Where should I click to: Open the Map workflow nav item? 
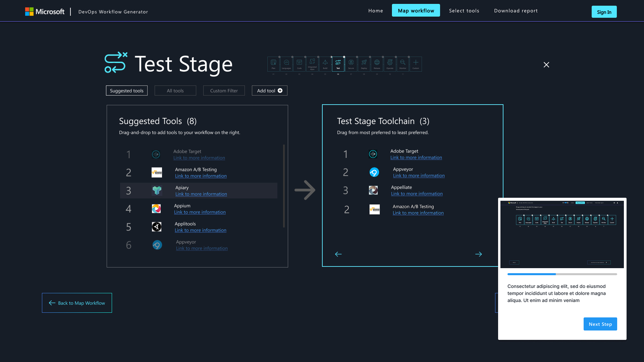(416, 10)
